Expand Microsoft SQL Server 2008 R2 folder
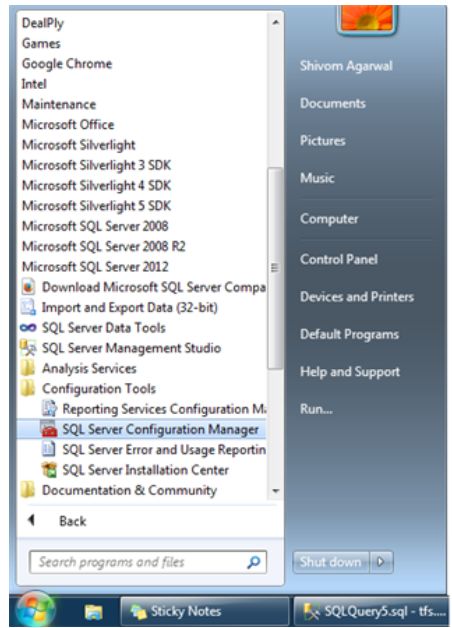Viewport: 452px width, 628px height. coord(104,246)
